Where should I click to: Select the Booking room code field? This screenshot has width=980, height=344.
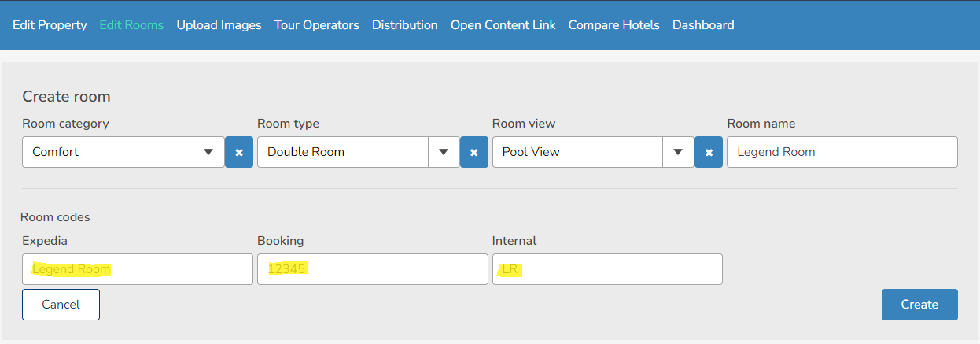372,269
